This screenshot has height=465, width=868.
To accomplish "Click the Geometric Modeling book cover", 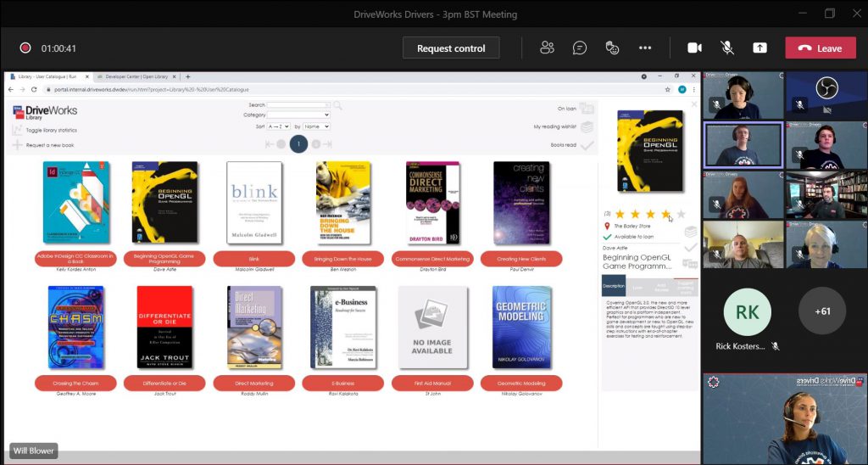I will [x=521, y=327].
